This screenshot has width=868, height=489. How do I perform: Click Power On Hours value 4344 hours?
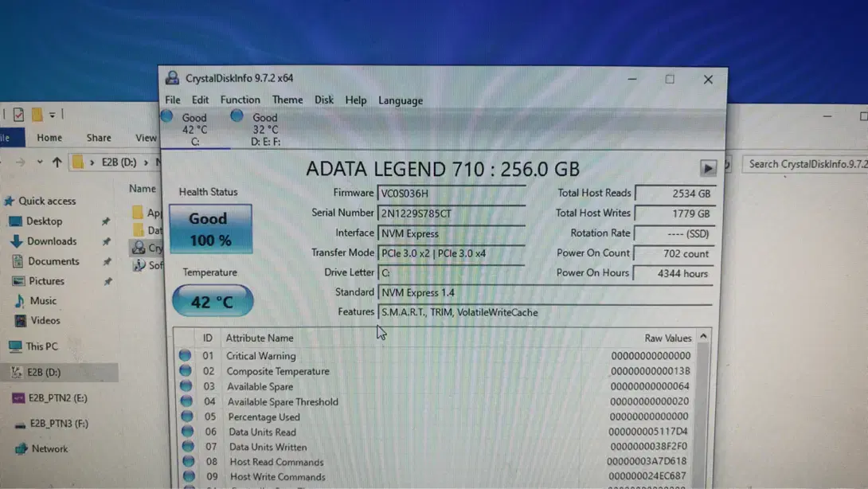[673, 273]
